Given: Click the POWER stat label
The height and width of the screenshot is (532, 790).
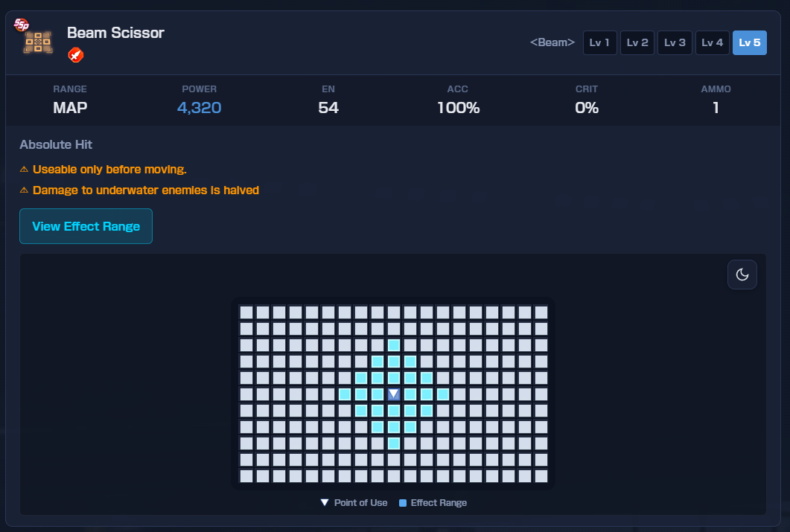Looking at the screenshot, I should [199, 89].
